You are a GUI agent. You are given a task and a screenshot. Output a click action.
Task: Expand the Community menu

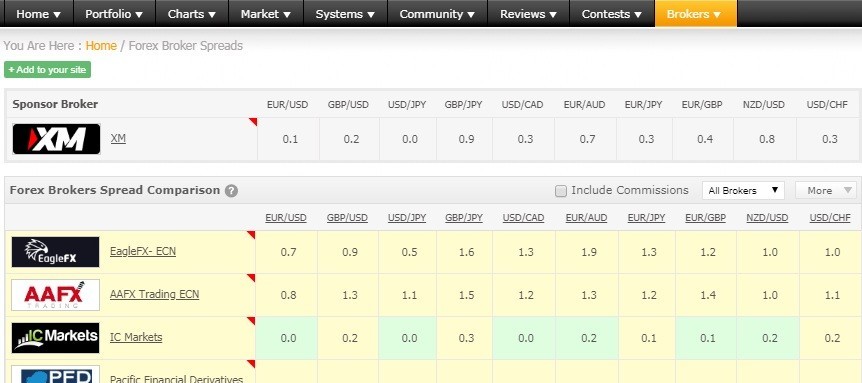(438, 14)
